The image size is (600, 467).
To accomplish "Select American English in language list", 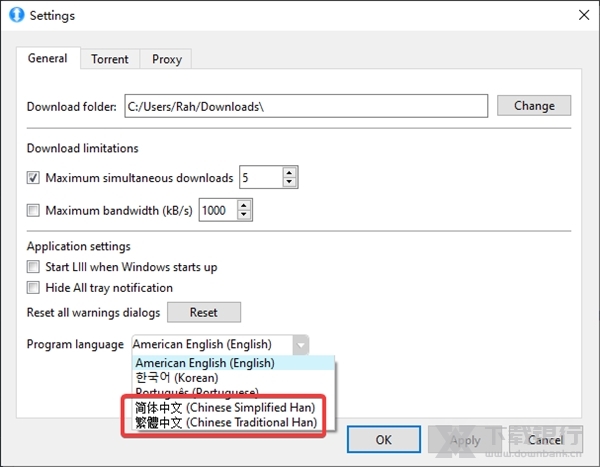I will point(233,363).
